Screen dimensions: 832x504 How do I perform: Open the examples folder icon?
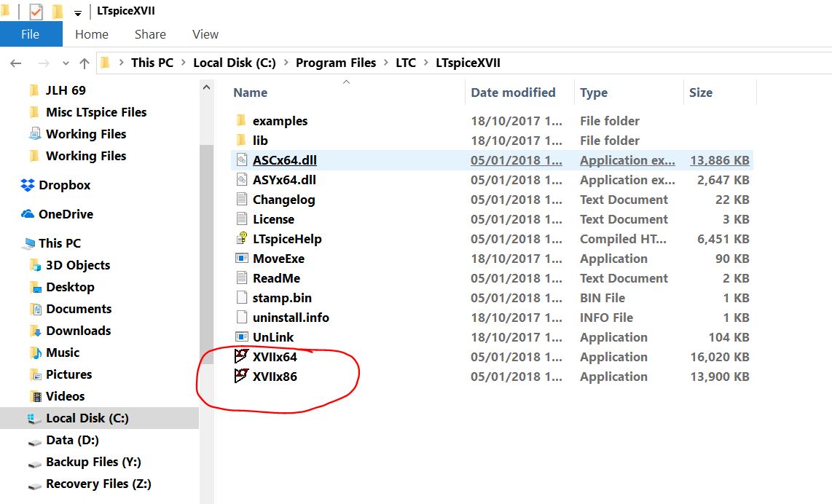click(241, 120)
